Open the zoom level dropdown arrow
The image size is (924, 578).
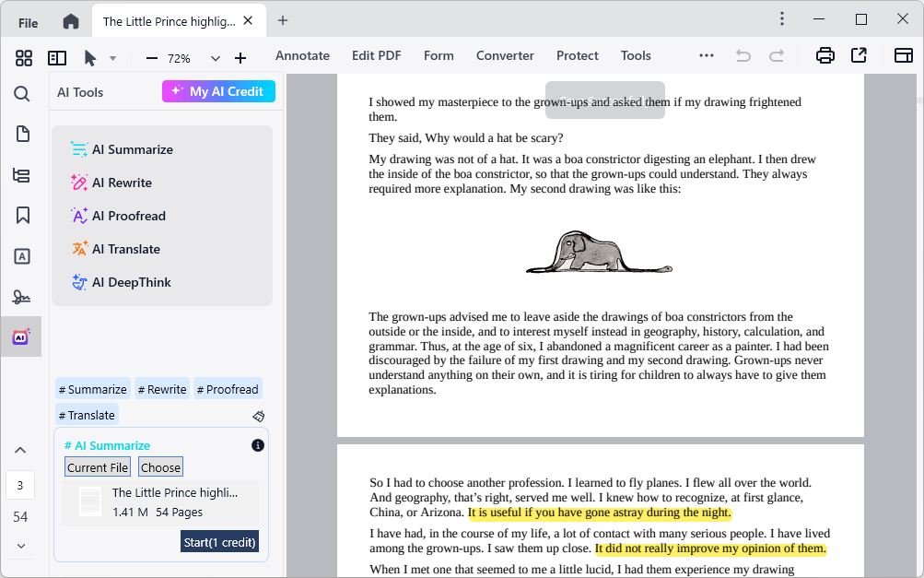click(x=216, y=58)
